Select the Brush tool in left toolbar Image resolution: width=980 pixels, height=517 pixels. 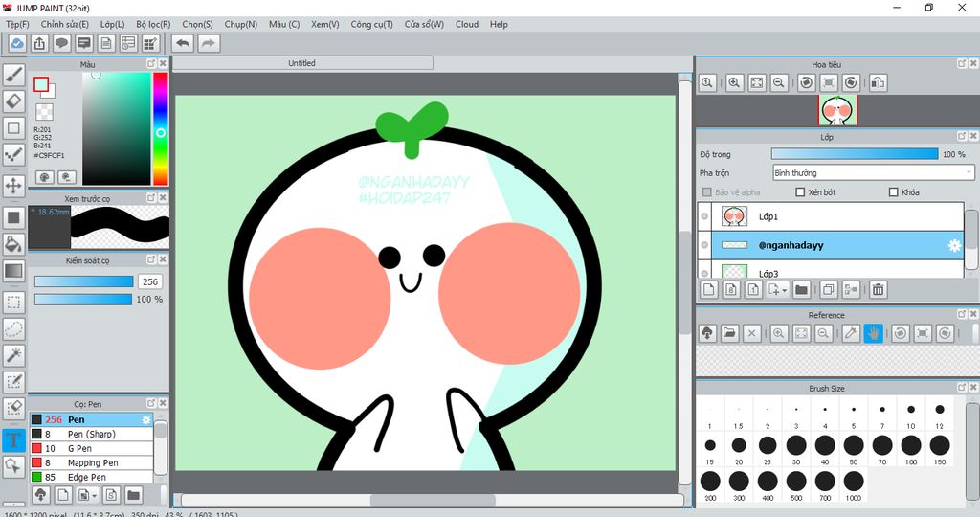(x=13, y=75)
